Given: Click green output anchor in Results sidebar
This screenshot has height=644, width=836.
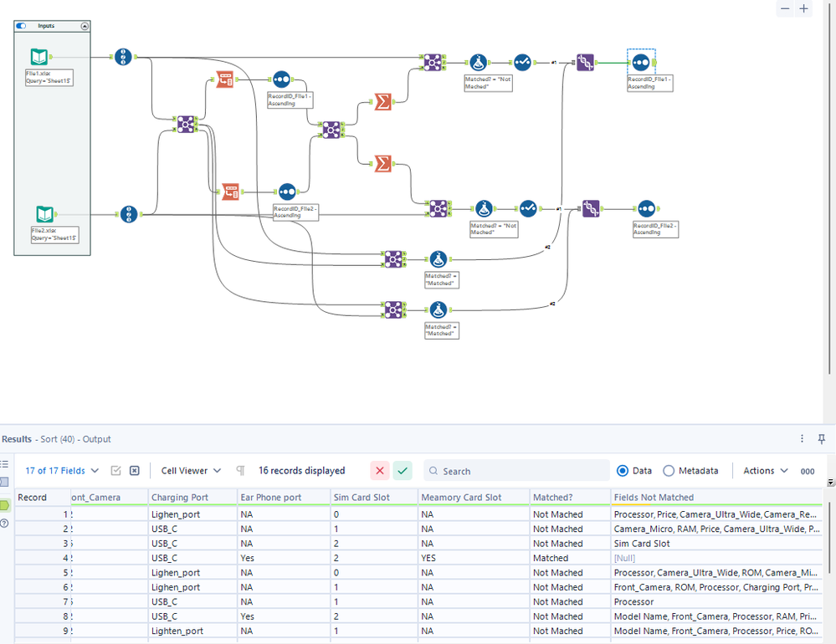Looking at the screenshot, I should pos(4,504).
